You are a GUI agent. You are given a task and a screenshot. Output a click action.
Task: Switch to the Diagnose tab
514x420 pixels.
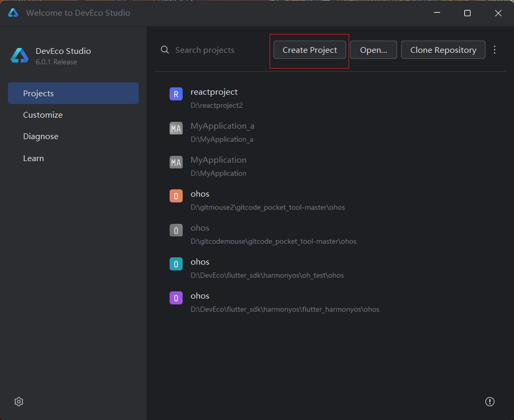point(41,137)
